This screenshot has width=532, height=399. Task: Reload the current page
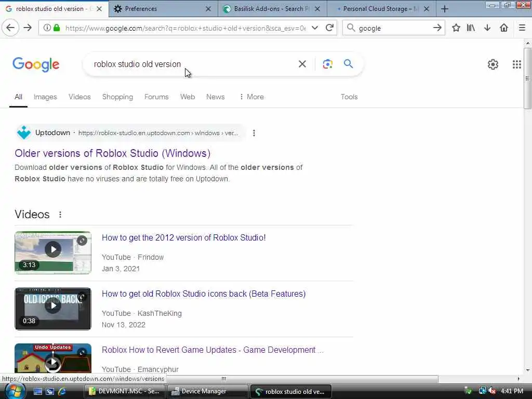tap(329, 28)
